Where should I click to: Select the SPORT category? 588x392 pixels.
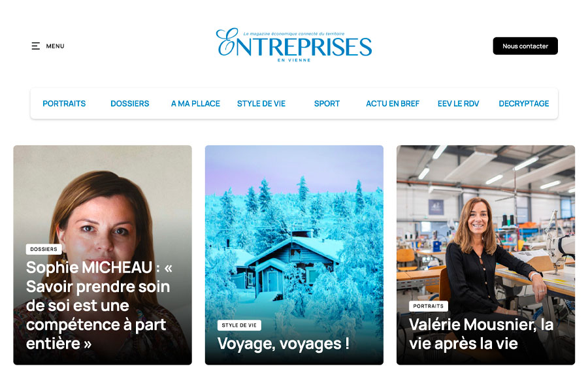click(327, 103)
